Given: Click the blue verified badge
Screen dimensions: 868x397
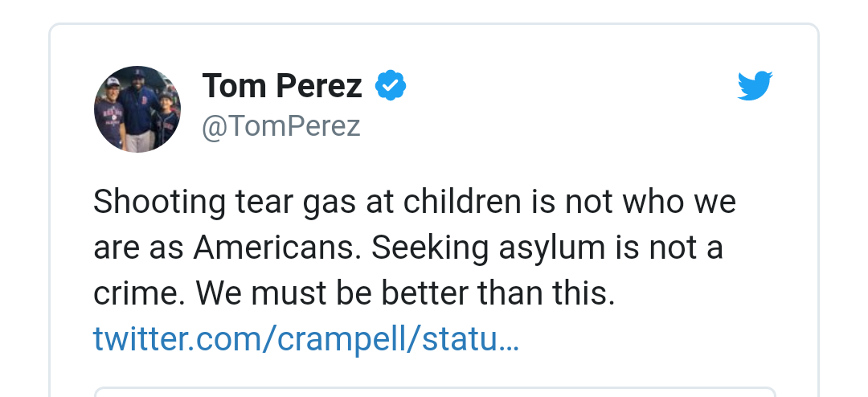Looking at the screenshot, I should pos(391,86).
